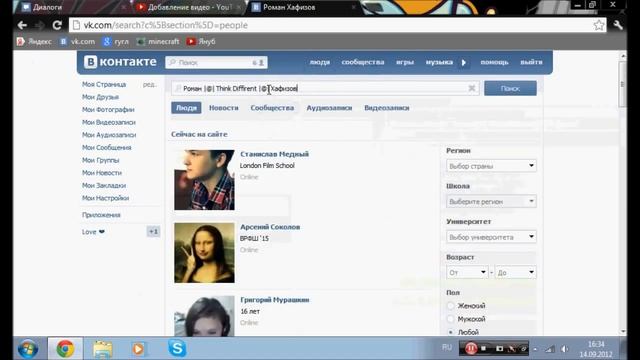Open Chrome from the taskbar
The height and width of the screenshot is (360, 640).
click(65, 349)
